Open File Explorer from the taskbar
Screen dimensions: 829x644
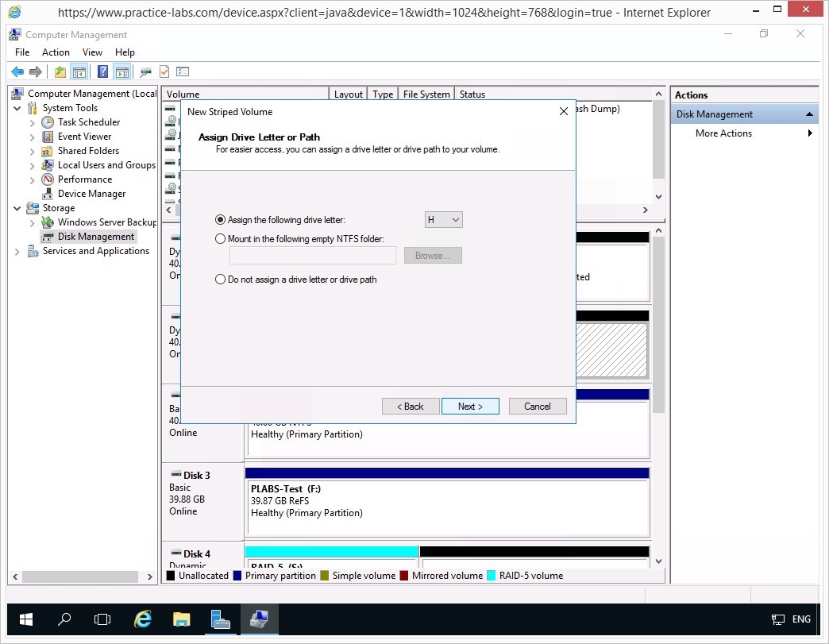point(182,619)
